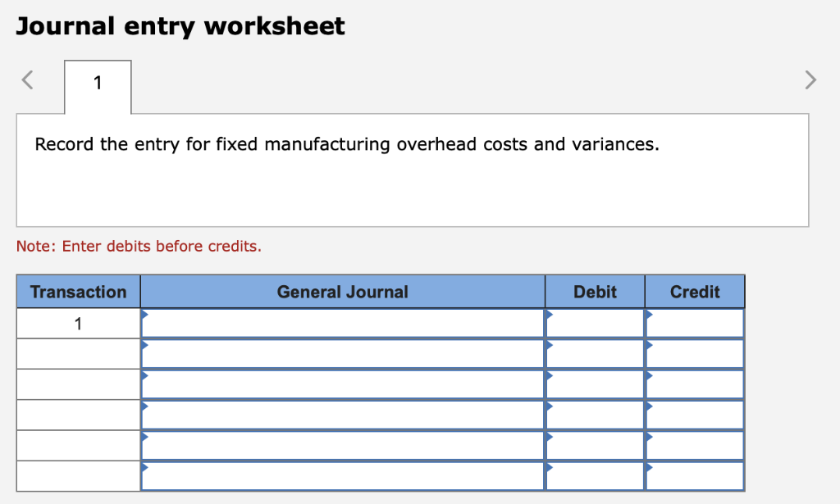Viewport: 840px width, 504px height.
Task: Select the General Journal column header
Action: pyautogui.click(x=342, y=292)
